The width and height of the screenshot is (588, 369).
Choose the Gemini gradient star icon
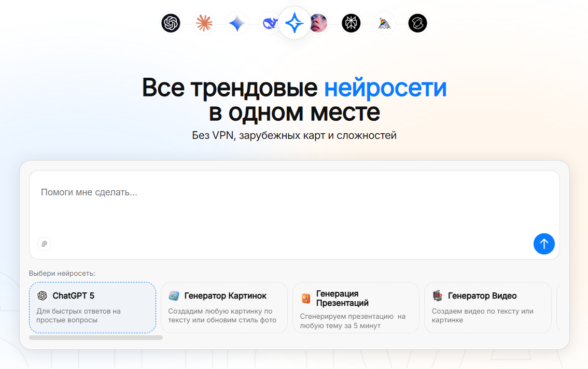pos(237,23)
